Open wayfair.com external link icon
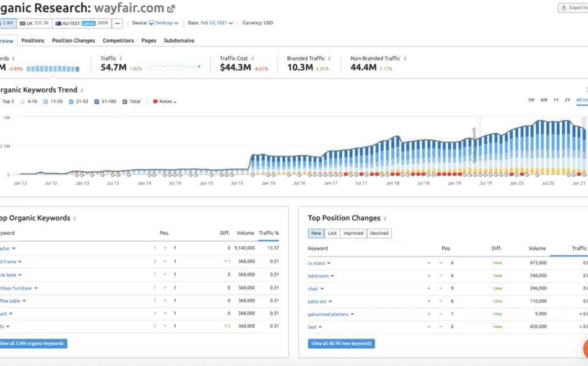The image size is (588, 366). (171, 9)
